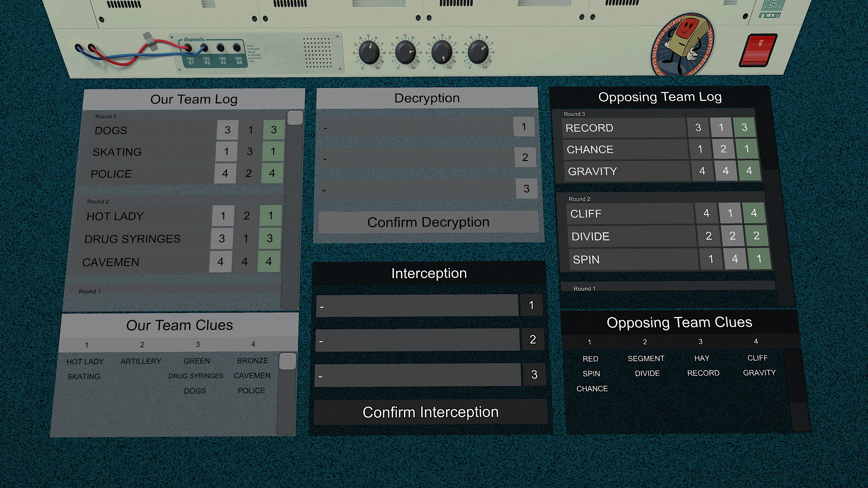
Task: Click the Opposing Team Clues header
Action: tap(679, 322)
